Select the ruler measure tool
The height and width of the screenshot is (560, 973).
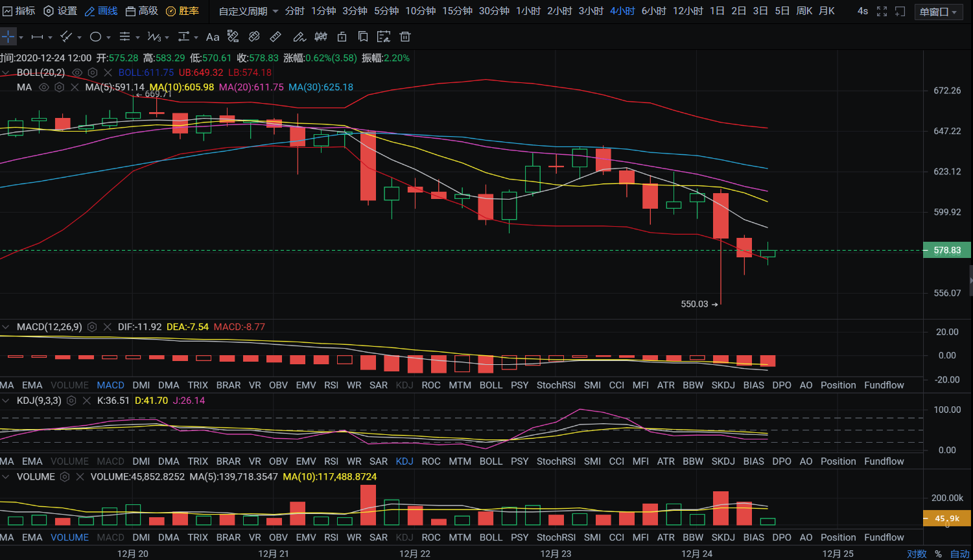275,37
